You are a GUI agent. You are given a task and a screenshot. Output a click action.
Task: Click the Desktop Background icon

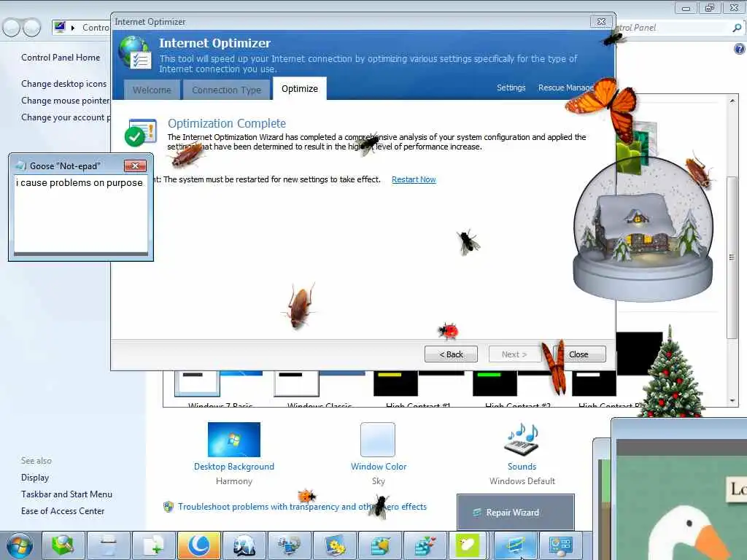[x=234, y=440]
